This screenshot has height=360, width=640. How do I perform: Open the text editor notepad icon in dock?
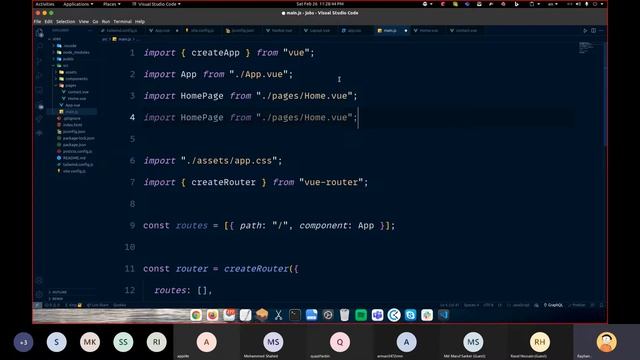point(245,315)
